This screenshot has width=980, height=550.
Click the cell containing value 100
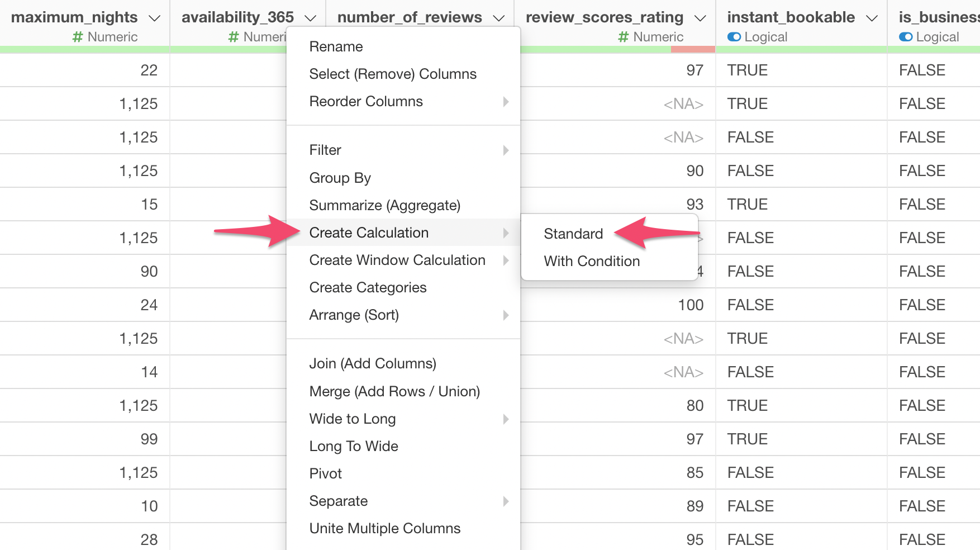pyautogui.click(x=691, y=305)
